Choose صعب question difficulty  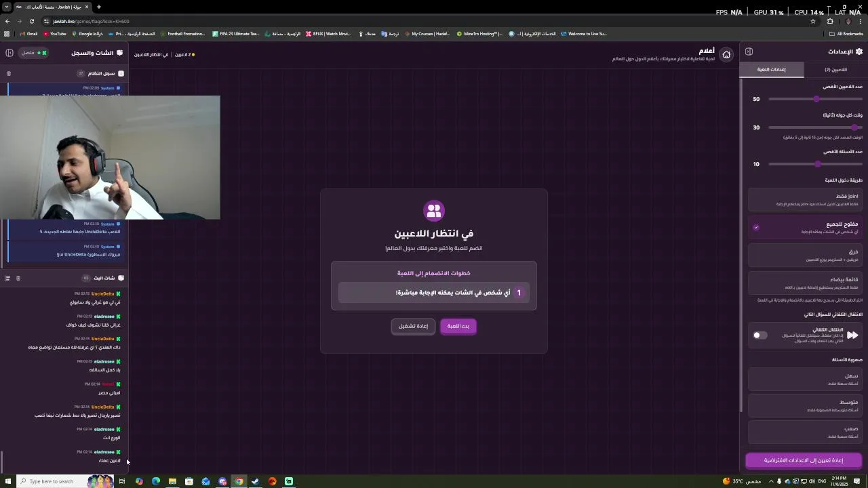click(x=805, y=432)
